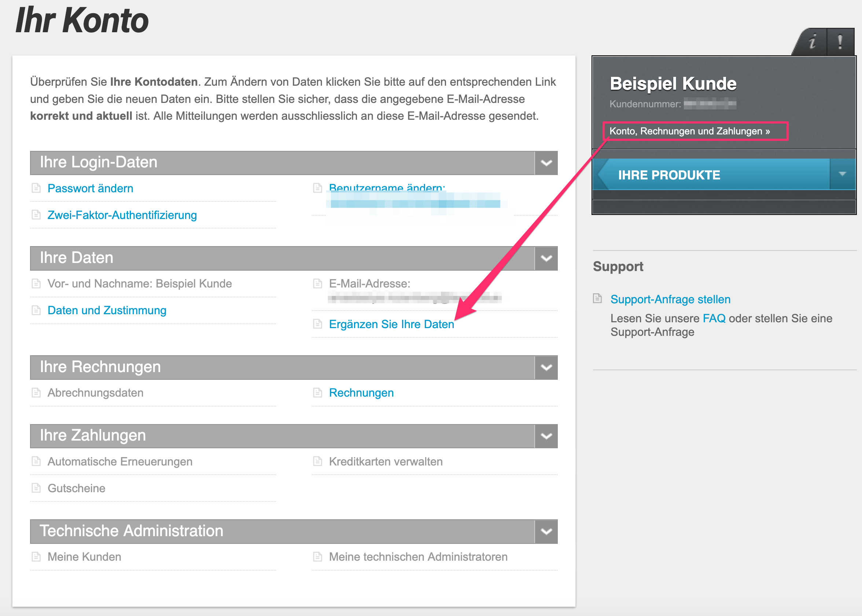862x616 pixels.
Task: Click document icon beside Meine Kunden
Action: (36, 557)
